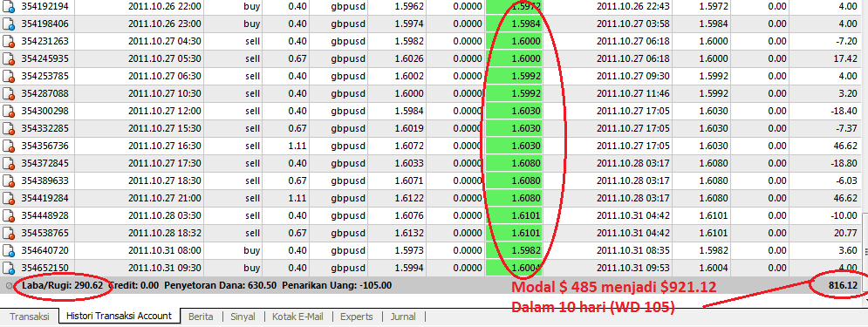Open the Kotak E-Mail tab
868x327 pixels.
coord(297,317)
